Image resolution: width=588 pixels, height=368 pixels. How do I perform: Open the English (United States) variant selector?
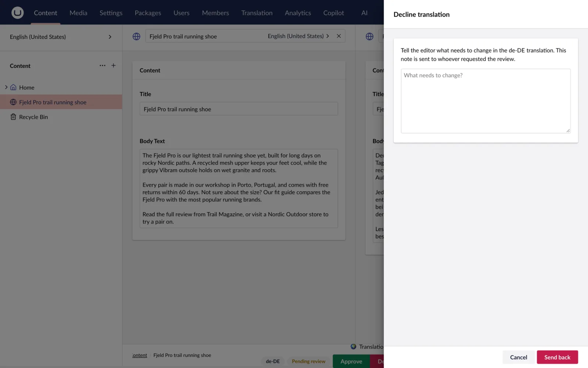298,36
